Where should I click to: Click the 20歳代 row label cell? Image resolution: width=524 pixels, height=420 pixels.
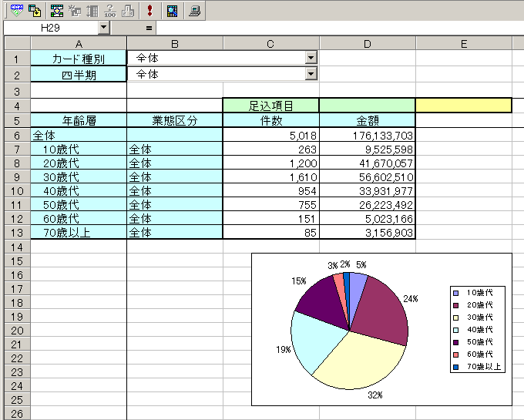[79, 163]
